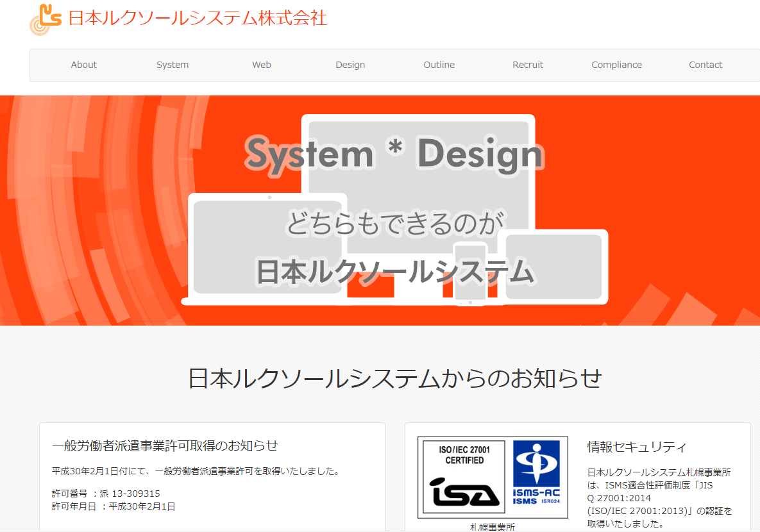Open the About menu item
The image size is (760, 532).
coord(83,65)
